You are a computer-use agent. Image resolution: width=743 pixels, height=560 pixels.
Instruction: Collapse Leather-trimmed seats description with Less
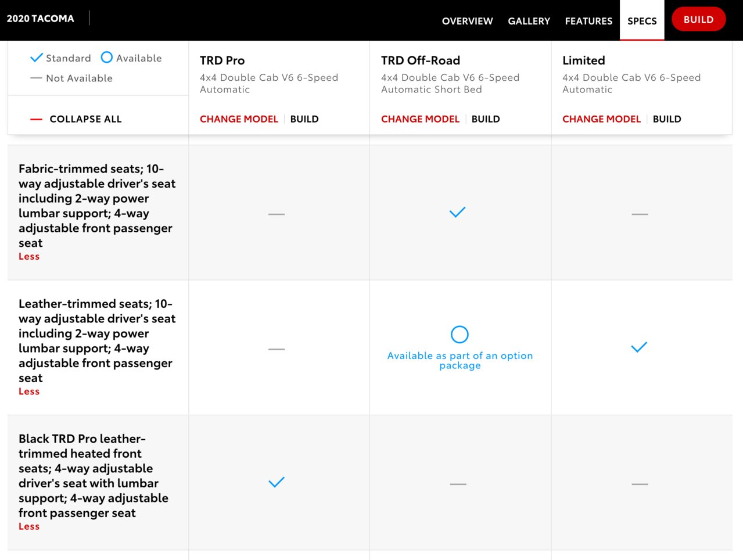[29, 392]
